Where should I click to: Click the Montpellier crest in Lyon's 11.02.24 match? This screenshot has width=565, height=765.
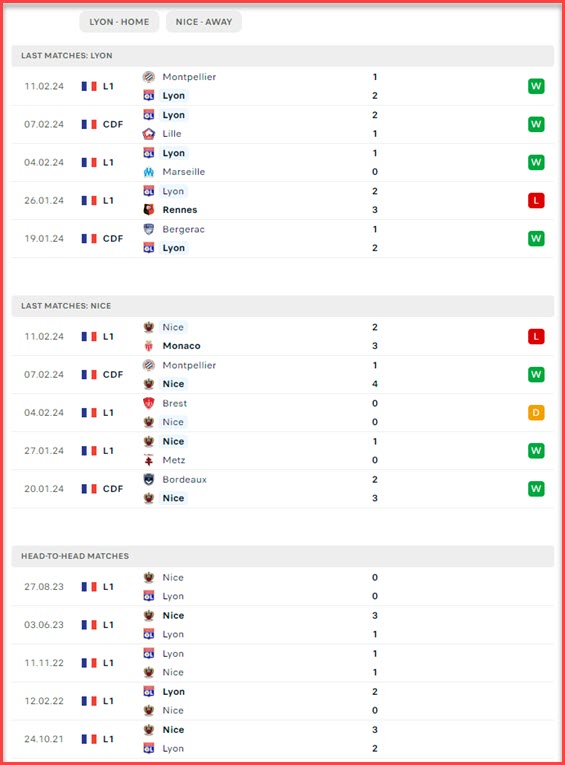click(x=149, y=77)
